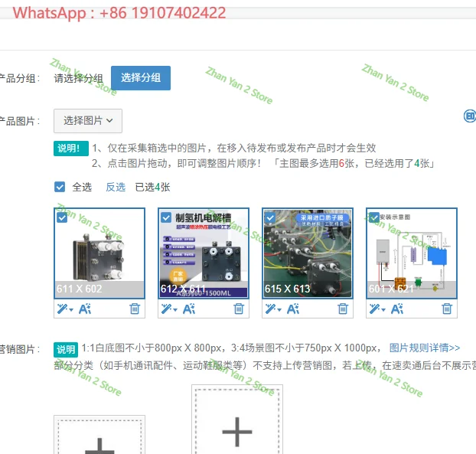Image resolution: width=476 pixels, height=454 pixels.
Task: Click AI text icon under 601 X 621 image
Action: pos(397,309)
